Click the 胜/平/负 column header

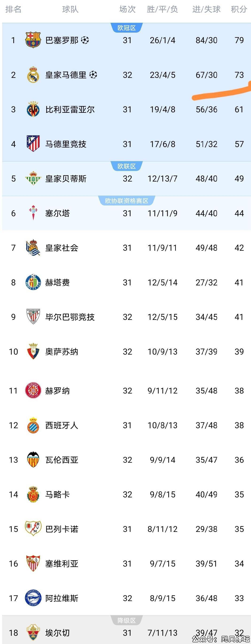coord(162,10)
